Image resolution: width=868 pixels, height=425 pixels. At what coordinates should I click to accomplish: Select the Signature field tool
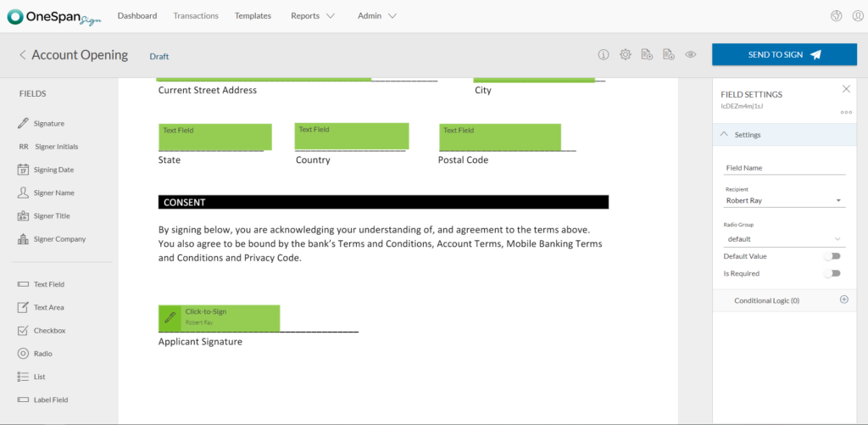point(48,124)
